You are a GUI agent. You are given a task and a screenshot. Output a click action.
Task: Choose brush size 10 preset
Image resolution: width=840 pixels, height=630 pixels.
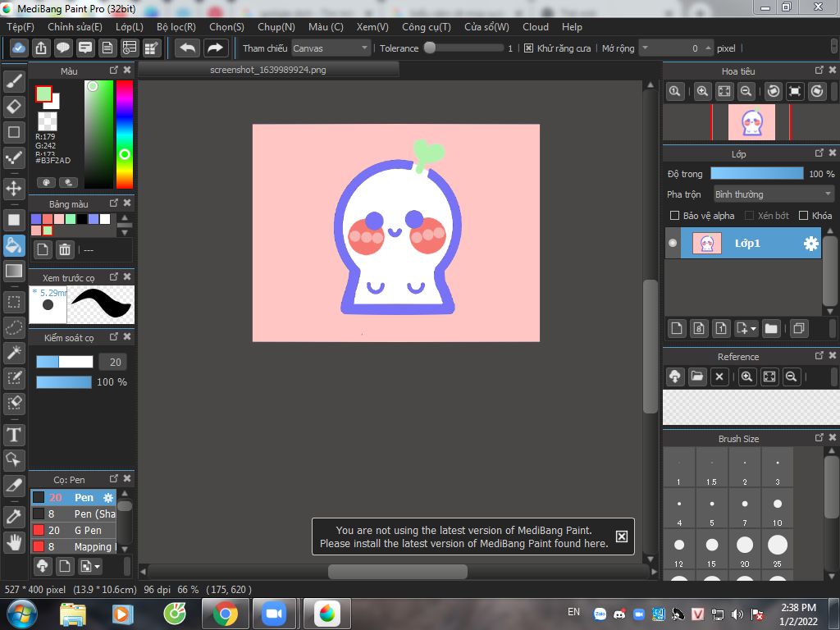(778, 509)
